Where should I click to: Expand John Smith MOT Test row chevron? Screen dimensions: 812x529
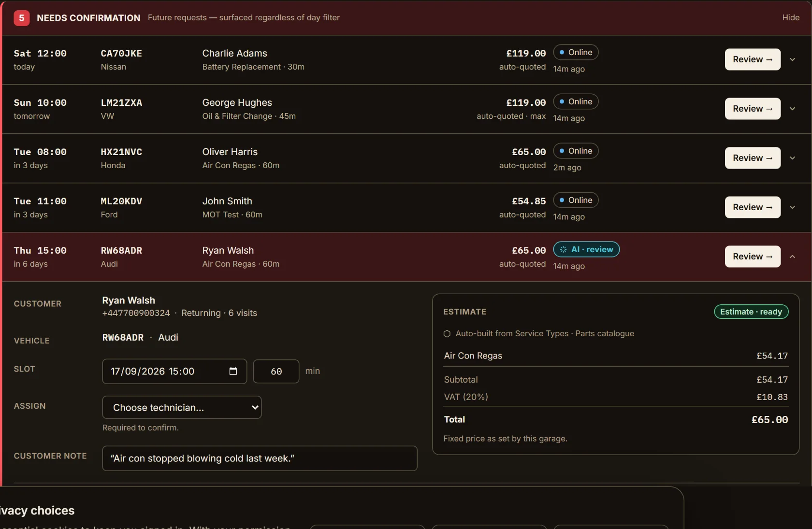pyautogui.click(x=792, y=207)
